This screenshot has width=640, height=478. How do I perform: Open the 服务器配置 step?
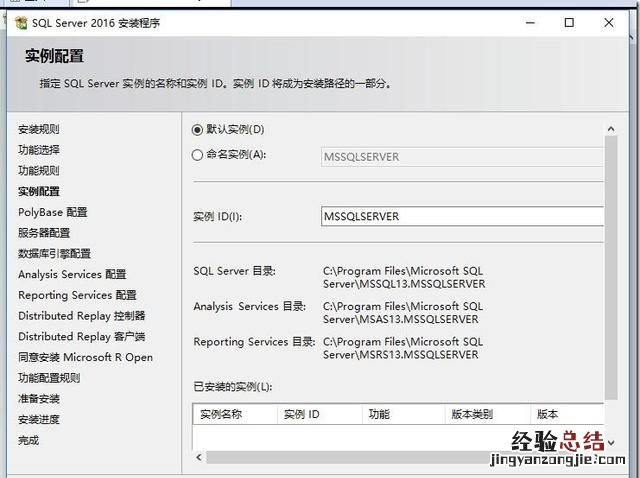point(44,233)
